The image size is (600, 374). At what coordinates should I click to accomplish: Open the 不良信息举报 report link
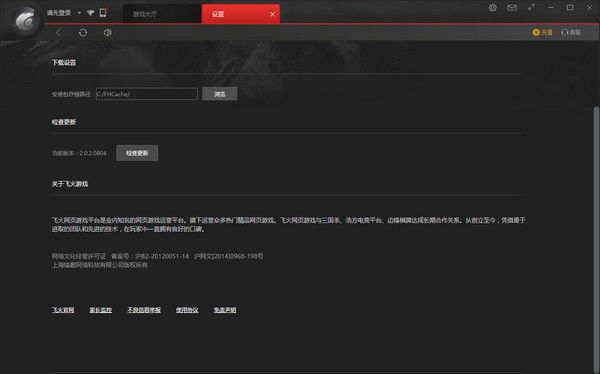point(144,310)
